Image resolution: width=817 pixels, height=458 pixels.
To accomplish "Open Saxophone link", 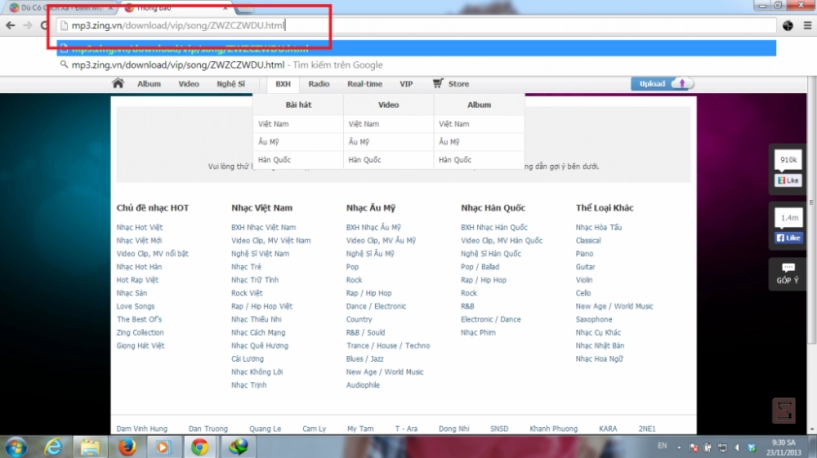I will tap(594, 319).
